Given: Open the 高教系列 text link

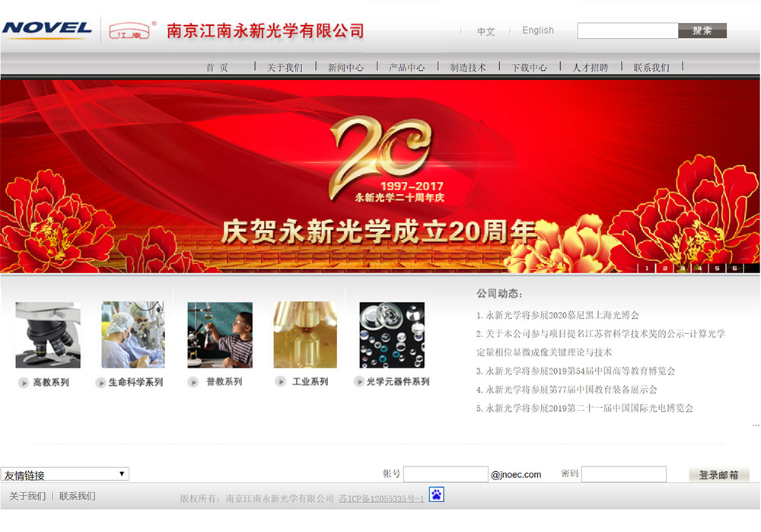Looking at the screenshot, I should pyautogui.click(x=51, y=383).
